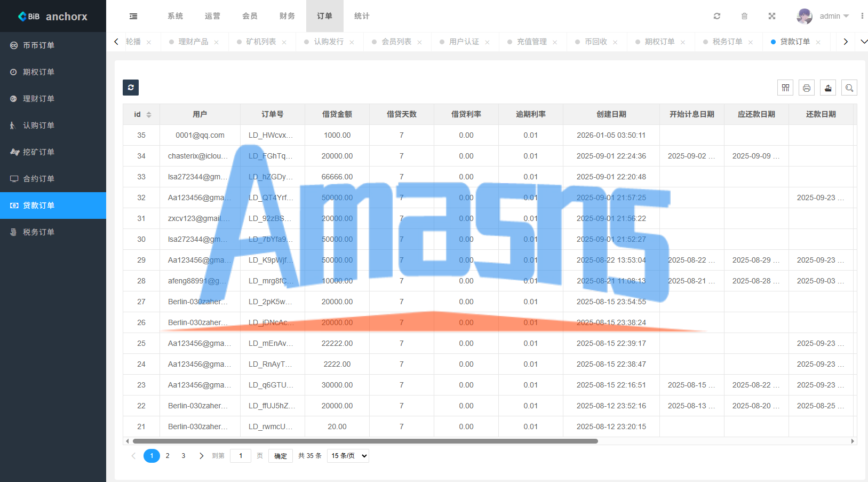868x482 pixels.
Task: Click the amount cell 66666.00
Action: (x=337, y=177)
